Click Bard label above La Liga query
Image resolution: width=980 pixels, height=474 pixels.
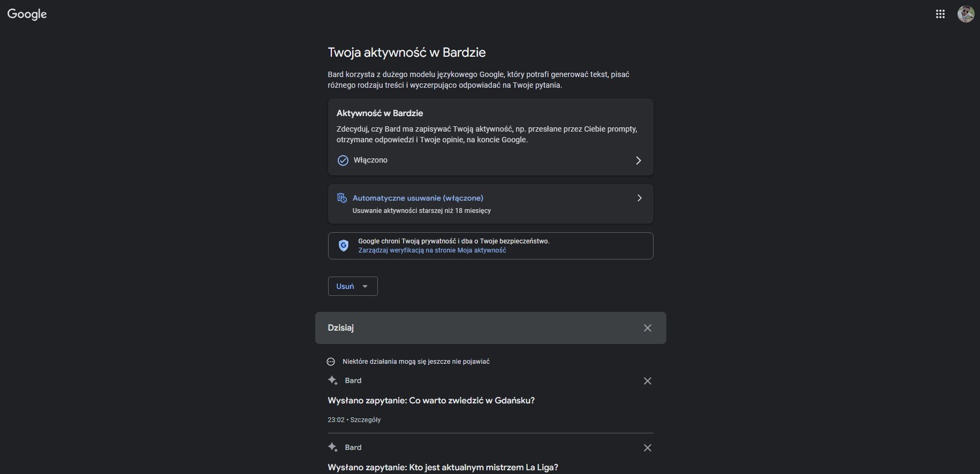[353, 447]
